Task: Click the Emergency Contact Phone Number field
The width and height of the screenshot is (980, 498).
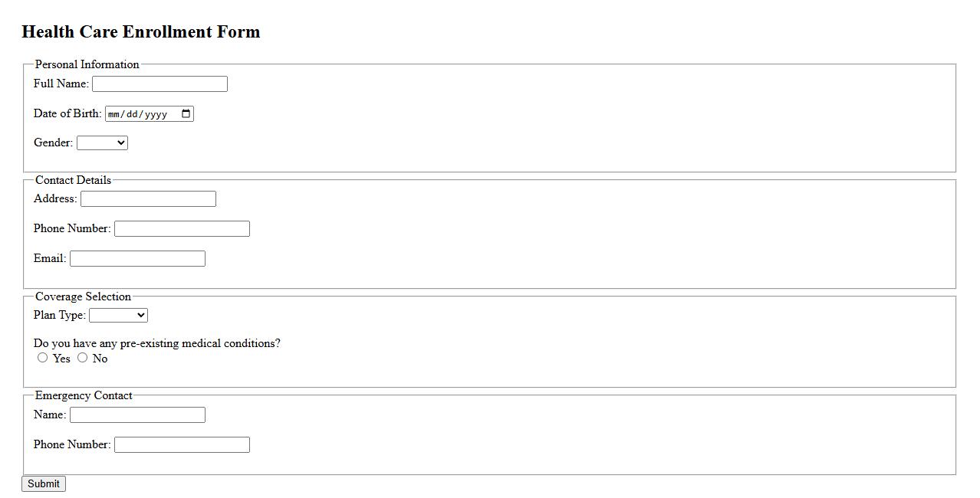Action: tap(182, 445)
